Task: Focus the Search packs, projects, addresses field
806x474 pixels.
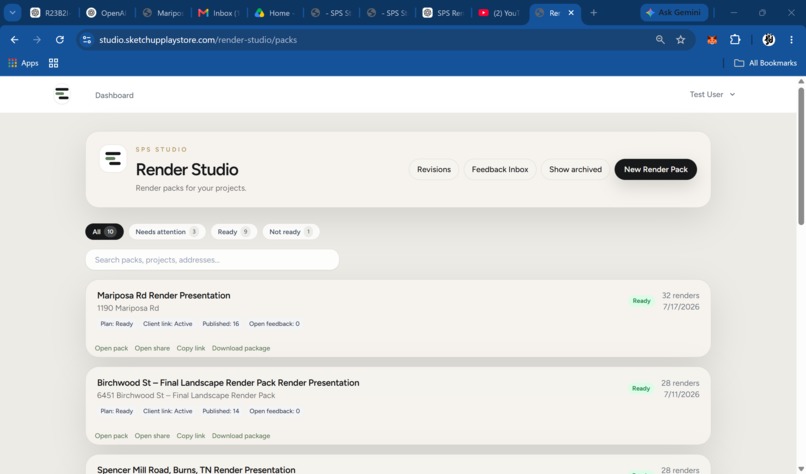Action: coord(212,260)
